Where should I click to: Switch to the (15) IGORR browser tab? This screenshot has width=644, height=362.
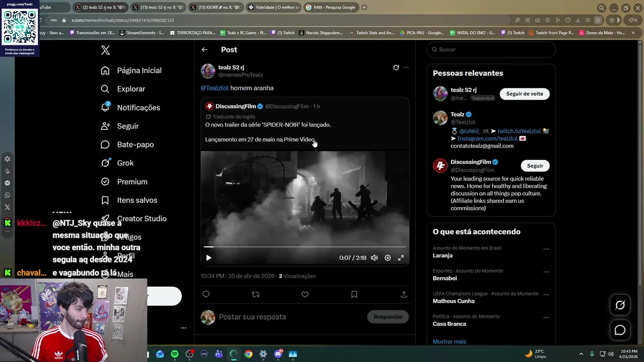[215, 8]
